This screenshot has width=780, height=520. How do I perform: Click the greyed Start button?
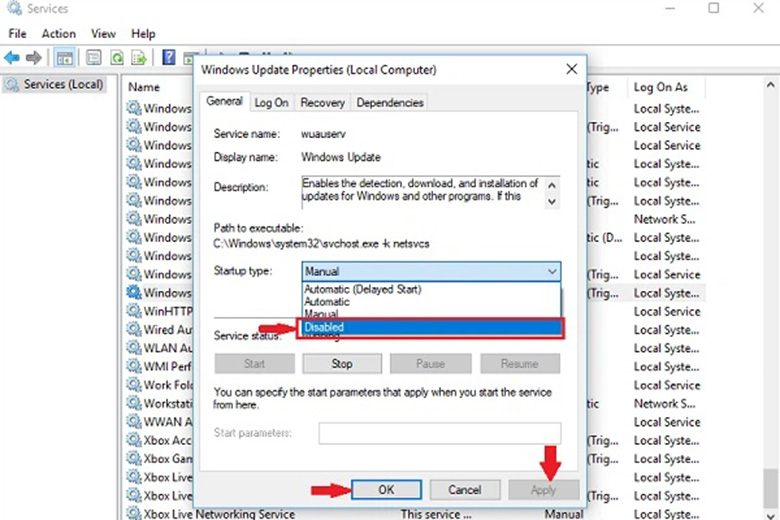(x=254, y=364)
